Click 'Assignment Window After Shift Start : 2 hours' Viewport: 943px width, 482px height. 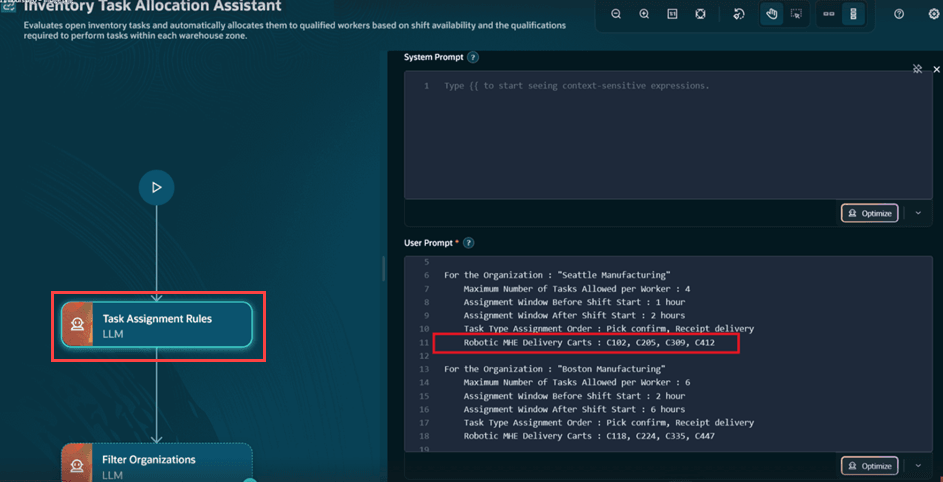pos(574,315)
